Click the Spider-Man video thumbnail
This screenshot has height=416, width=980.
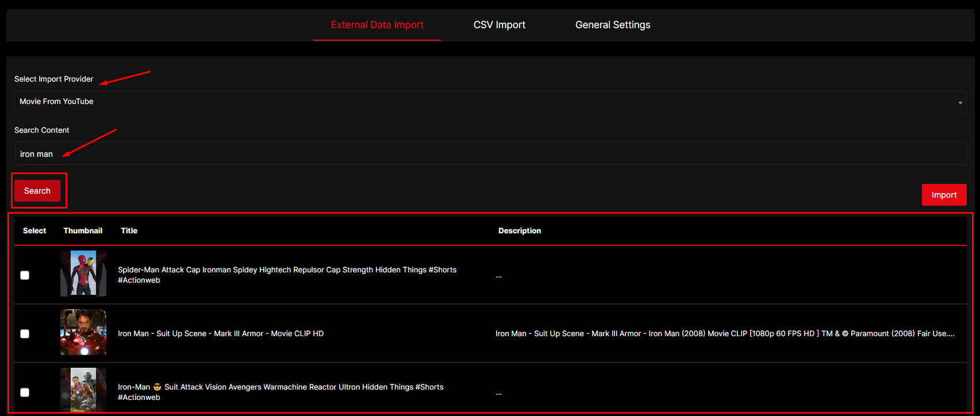click(83, 274)
